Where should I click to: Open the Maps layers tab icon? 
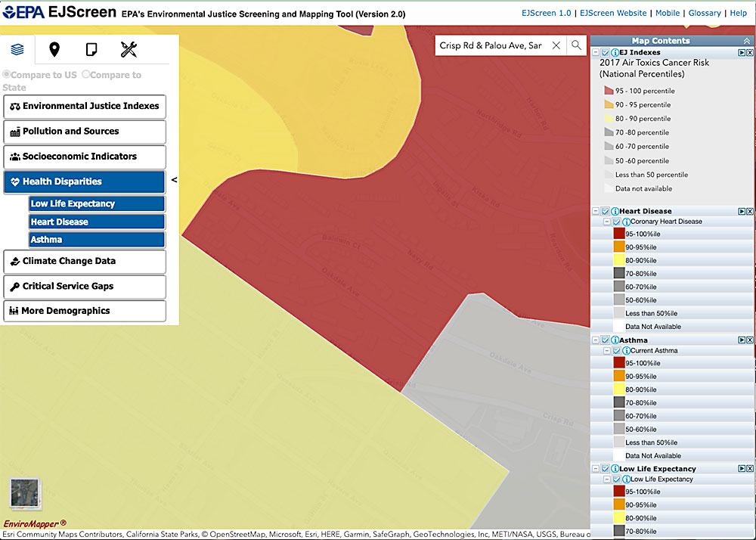point(17,50)
